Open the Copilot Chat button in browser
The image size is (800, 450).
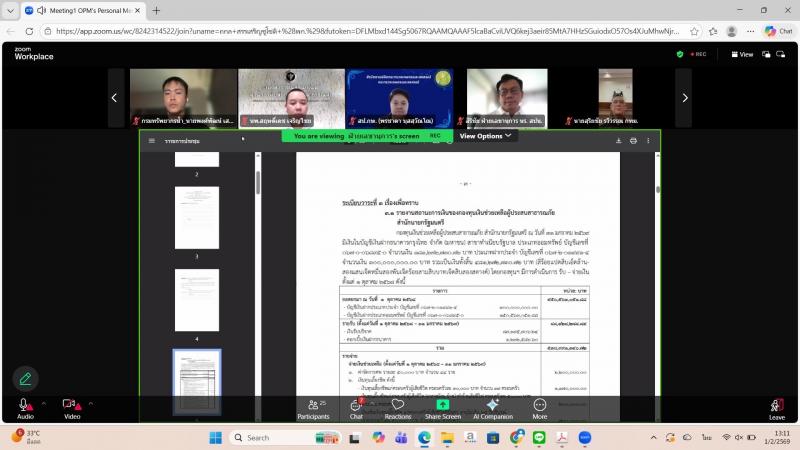click(x=779, y=31)
